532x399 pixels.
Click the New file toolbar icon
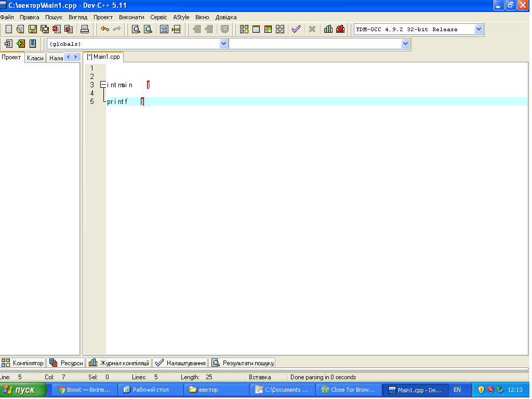click(9, 29)
